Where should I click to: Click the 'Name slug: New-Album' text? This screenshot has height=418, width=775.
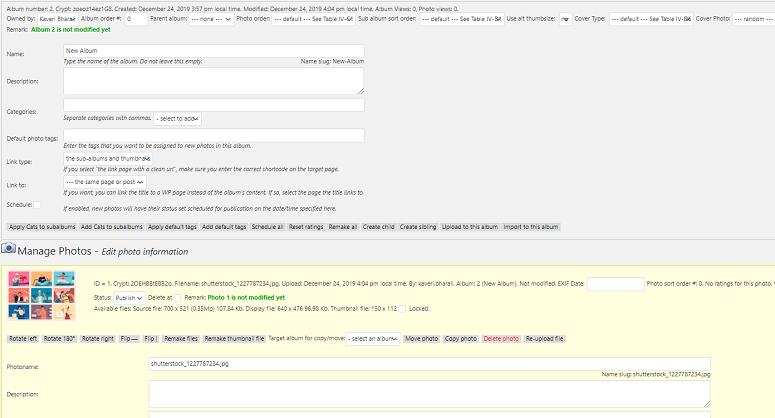pyautogui.click(x=332, y=61)
